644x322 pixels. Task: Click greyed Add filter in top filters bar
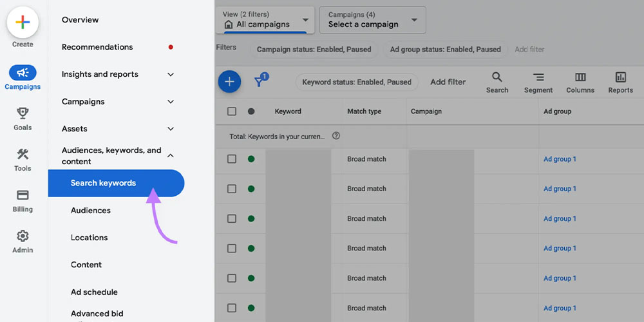click(529, 50)
